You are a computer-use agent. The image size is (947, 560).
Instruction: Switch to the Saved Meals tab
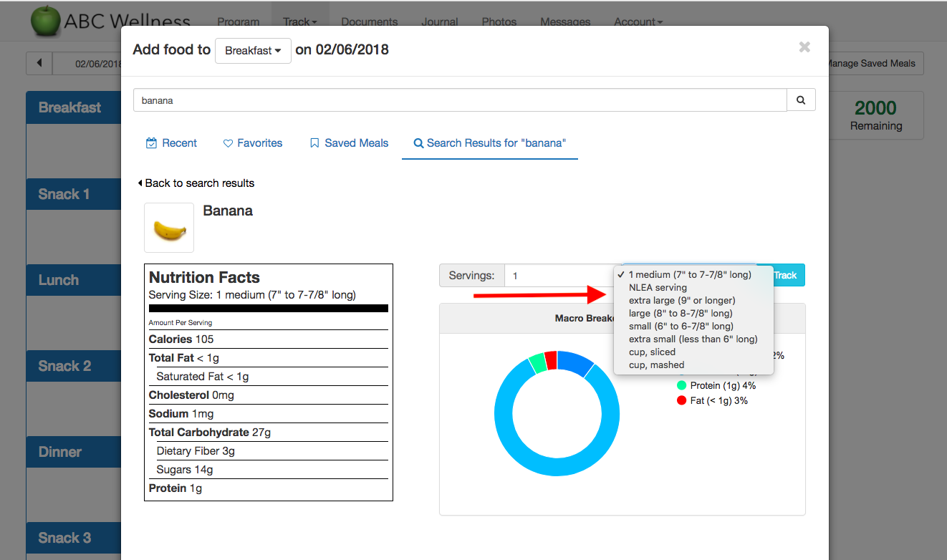click(x=349, y=143)
